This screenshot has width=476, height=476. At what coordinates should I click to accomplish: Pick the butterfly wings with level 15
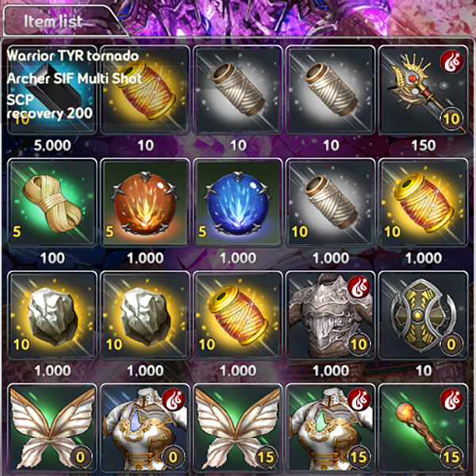coord(238,428)
